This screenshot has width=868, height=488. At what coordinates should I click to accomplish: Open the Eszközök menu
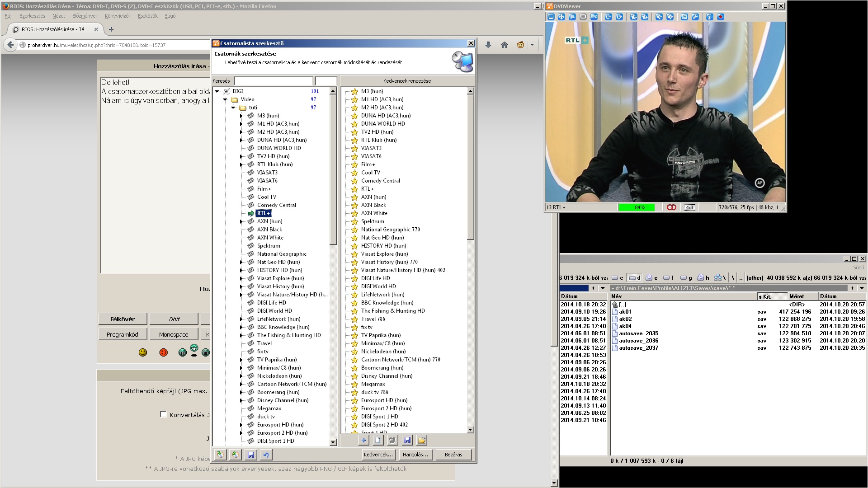coord(148,16)
